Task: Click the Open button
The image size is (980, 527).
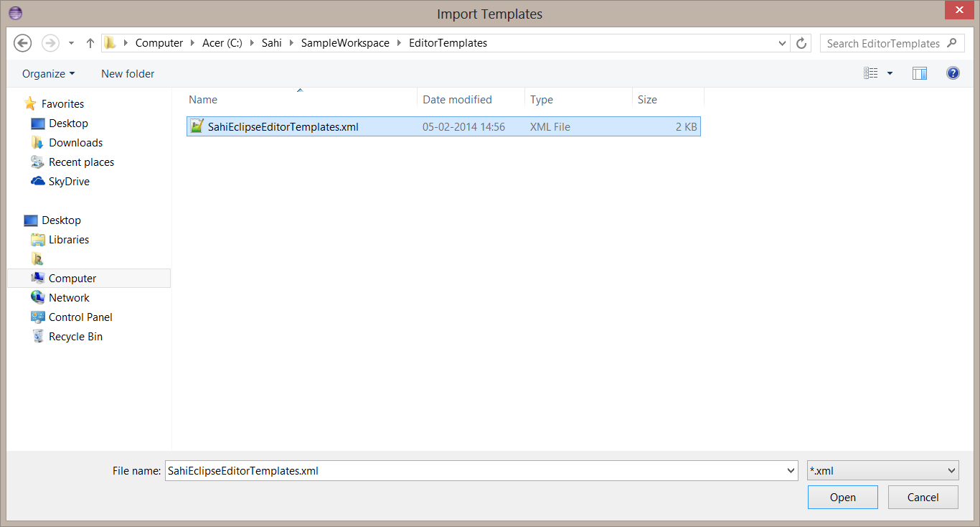Action: coord(842,497)
